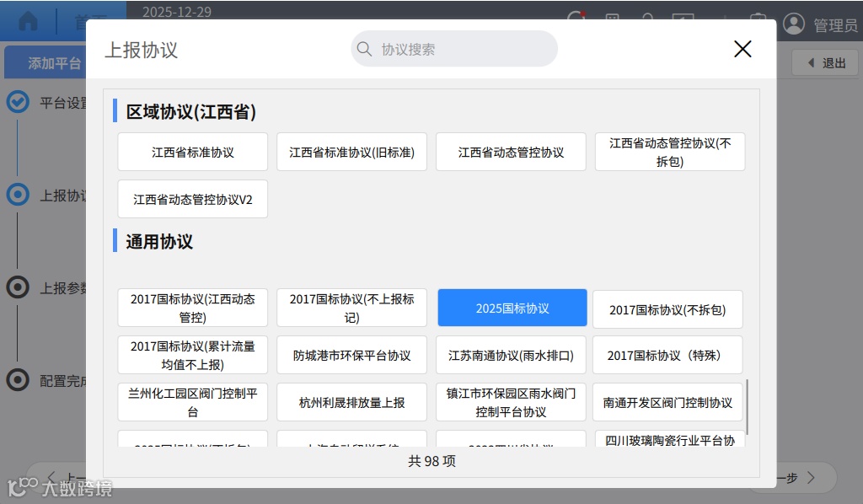Image resolution: width=863 pixels, height=504 pixels.
Task: Open the 管理员 user avatar icon
Action: click(794, 24)
